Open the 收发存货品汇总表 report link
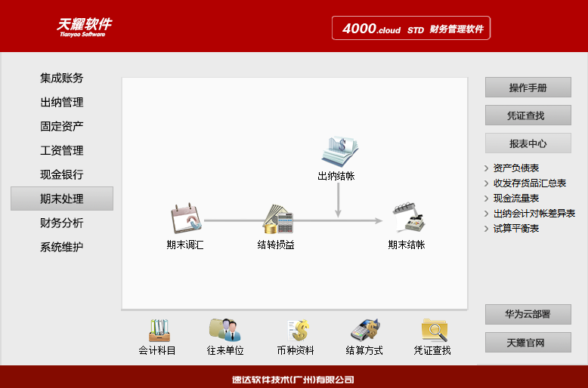Screen dimensions: 588x388 530,183
